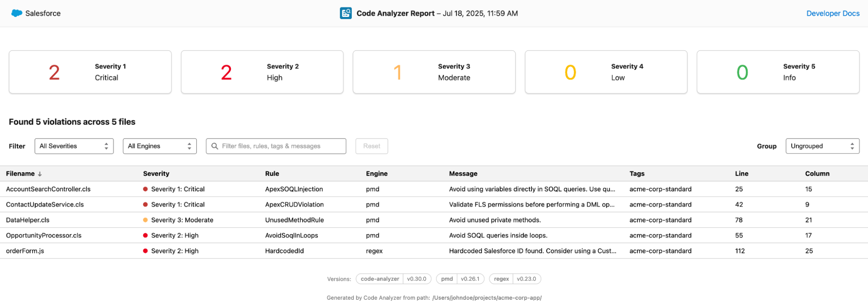The image size is (868, 308).
Task: Click the severity dot for orderForm.js row
Action: point(145,251)
